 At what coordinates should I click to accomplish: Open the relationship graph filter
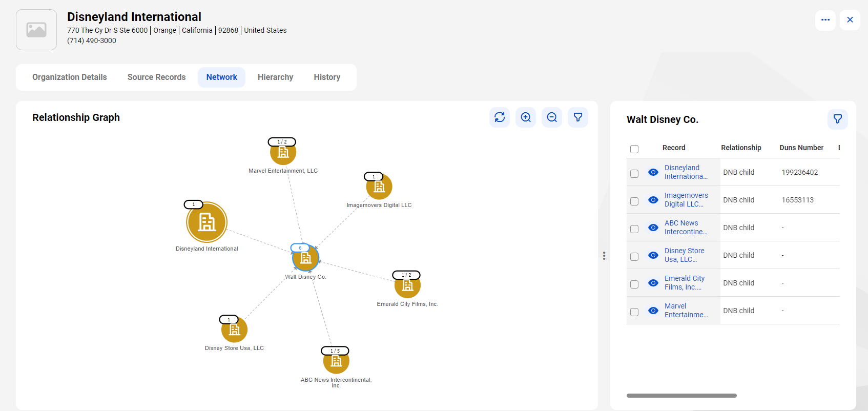coord(578,117)
